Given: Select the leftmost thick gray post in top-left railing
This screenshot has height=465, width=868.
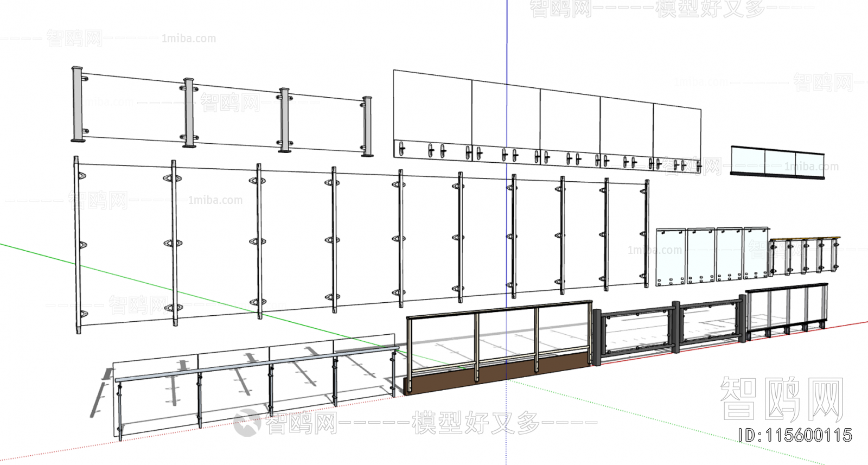Looking at the screenshot, I should 78,105.
